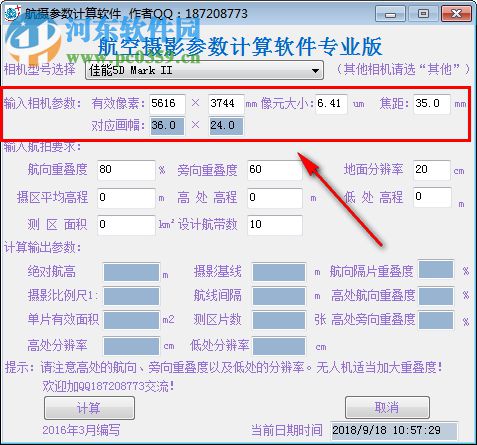Click the application icon in the title bar

pos(13,14)
